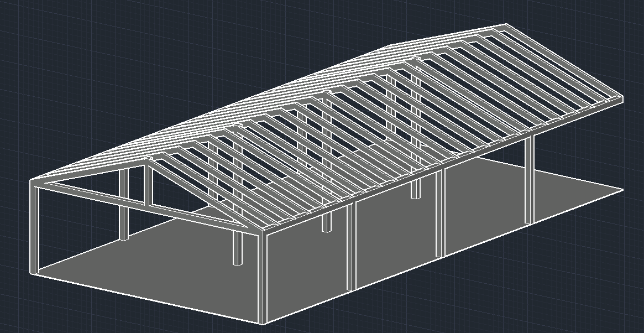The width and height of the screenshot is (644, 333).
Task: Click the king post of the front gable truss
Action: [x=148, y=183]
